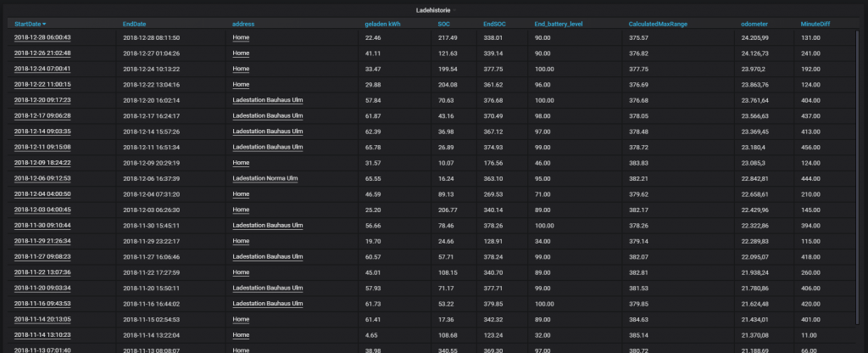Open StartDate link 2018-12-04 04:00:50
Screen dimensions: 868x353
[x=42, y=194]
